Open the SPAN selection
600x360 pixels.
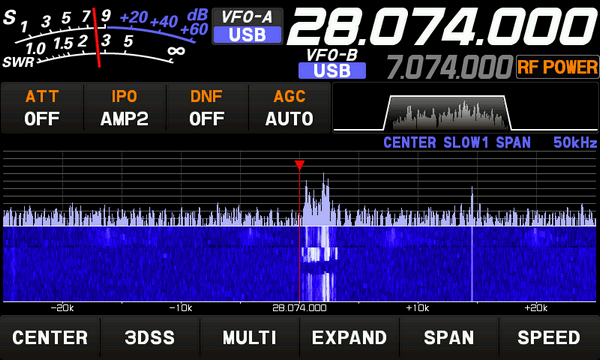point(449,337)
